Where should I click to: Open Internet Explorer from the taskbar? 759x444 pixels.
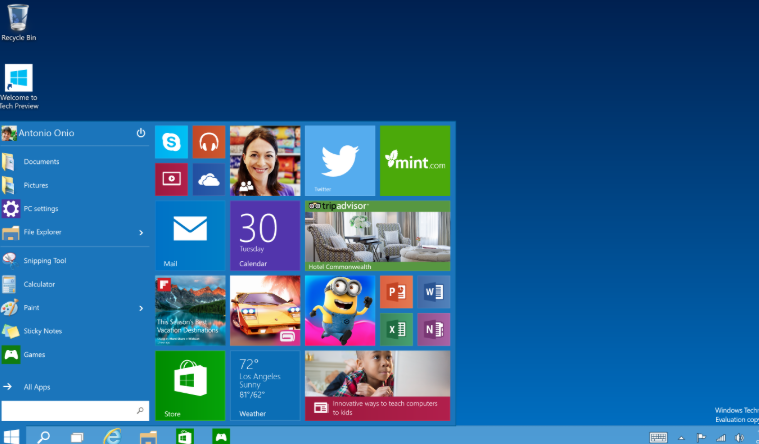(113, 436)
